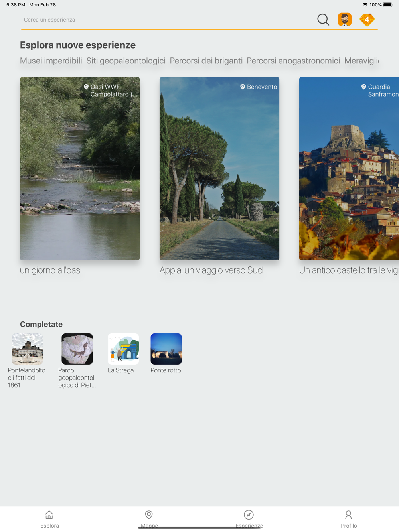Tap the 'Ponte rotto' label
The image size is (399, 532).
click(166, 370)
